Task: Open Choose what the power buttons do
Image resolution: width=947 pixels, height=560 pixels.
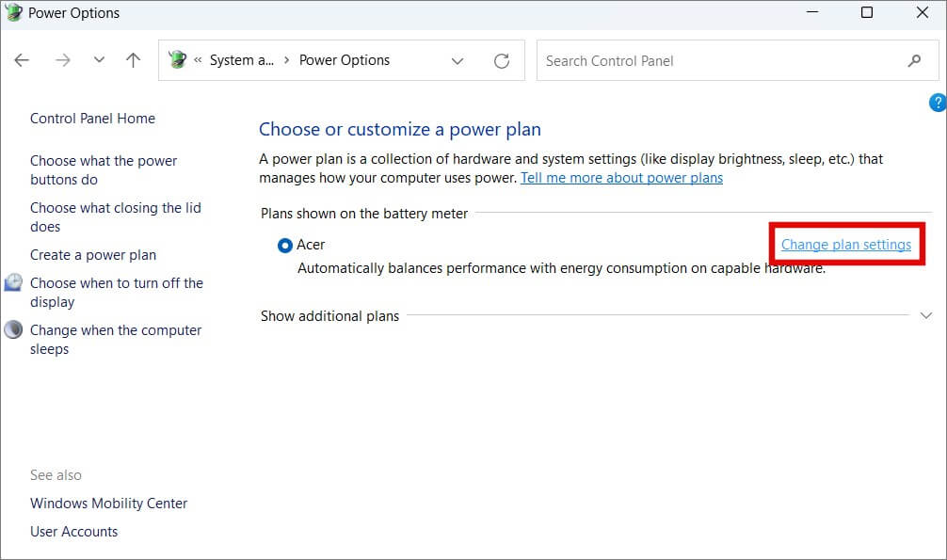Action: click(x=104, y=170)
